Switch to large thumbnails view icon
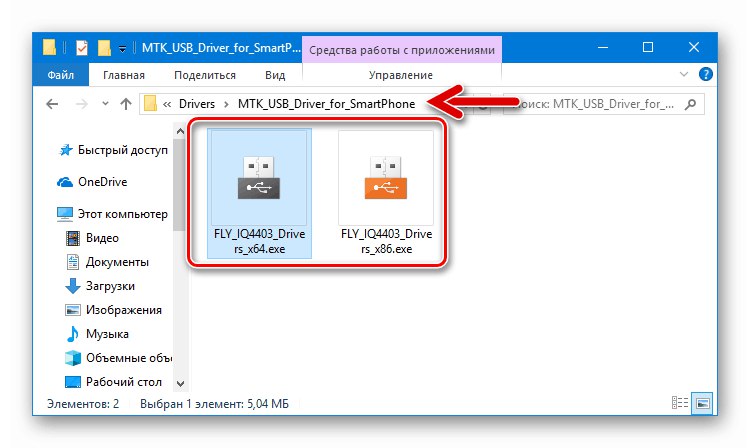750x448 pixels. coord(703,403)
